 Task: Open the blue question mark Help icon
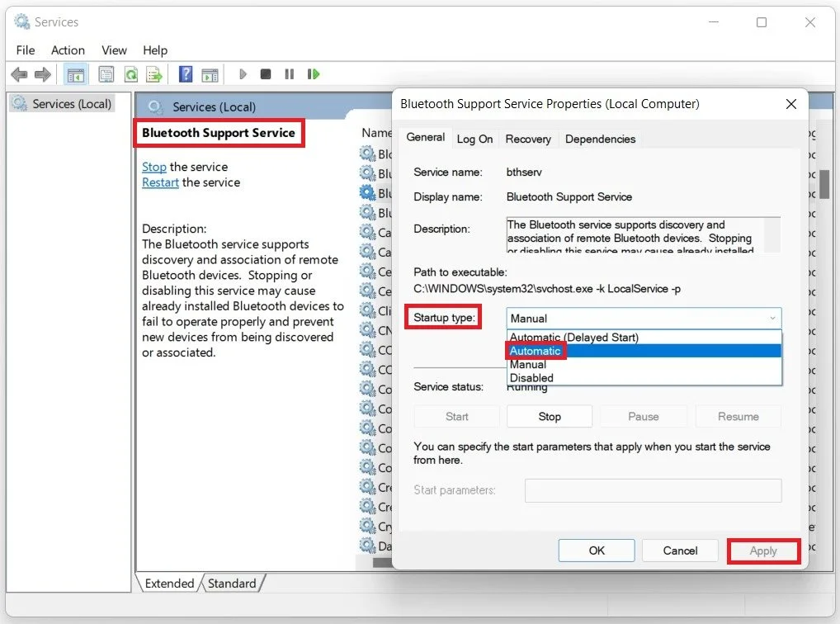(186, 74)
